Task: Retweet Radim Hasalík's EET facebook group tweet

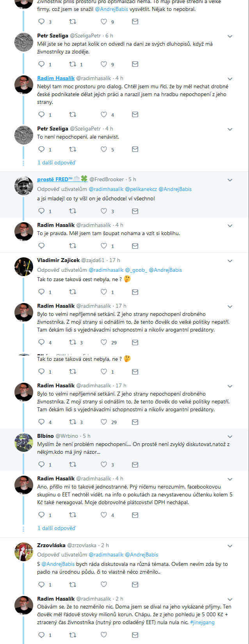Action: (x=73, y=515)
